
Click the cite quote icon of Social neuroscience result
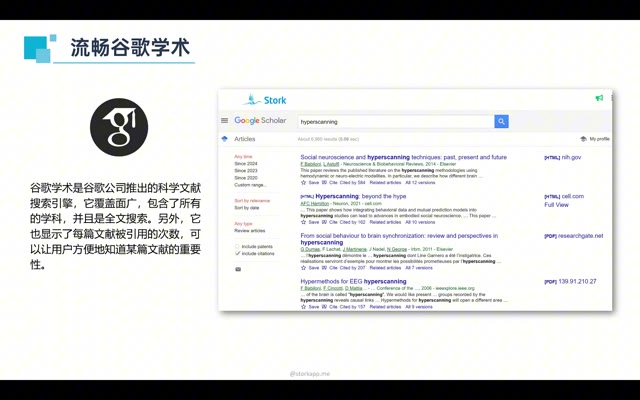point(324,182)
